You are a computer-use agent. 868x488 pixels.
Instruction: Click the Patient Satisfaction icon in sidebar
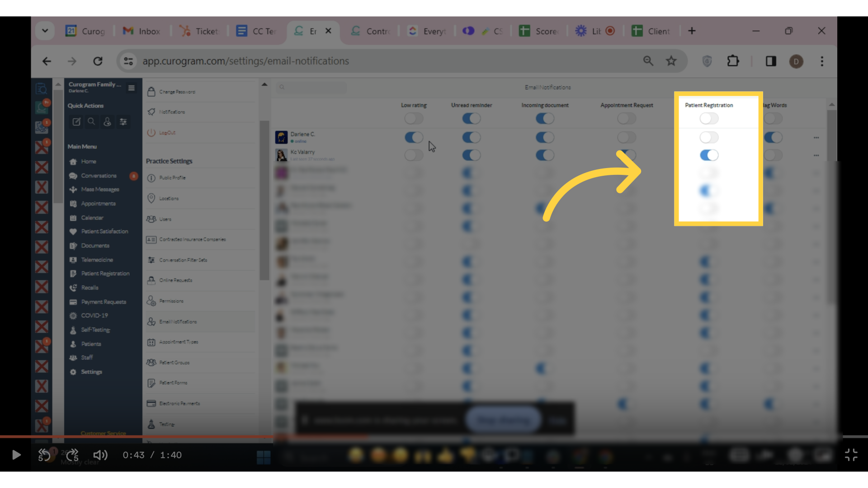pyautogui.click(x=73, y=231)
